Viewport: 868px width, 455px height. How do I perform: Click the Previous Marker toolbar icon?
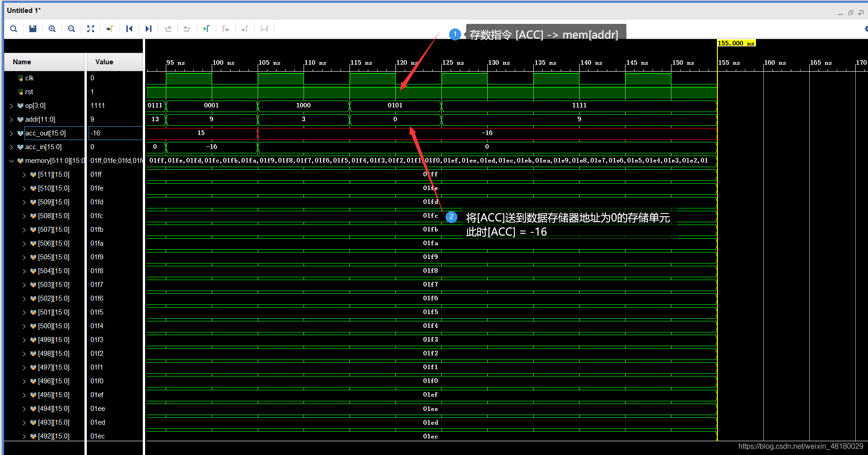click(225, 29)
